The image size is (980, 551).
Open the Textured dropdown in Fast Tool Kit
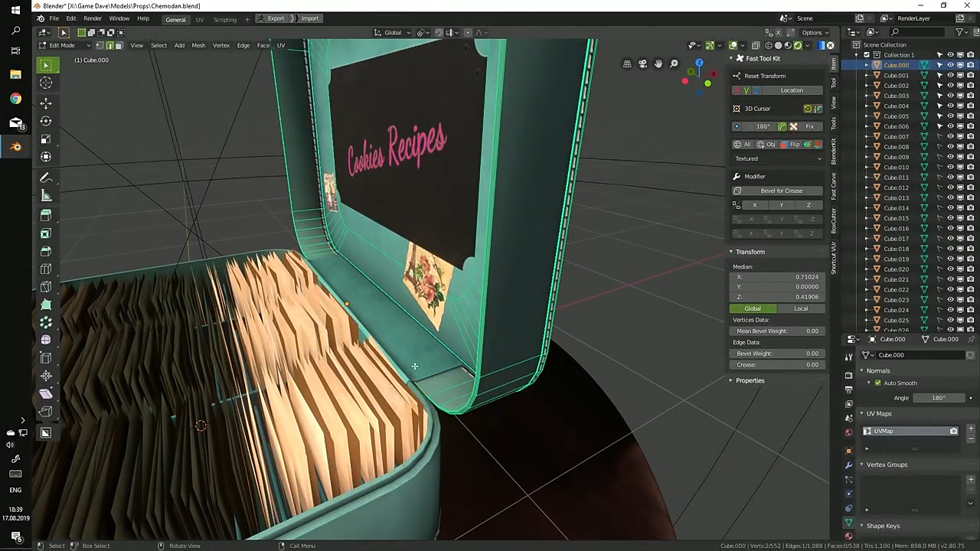coord(778,158)
